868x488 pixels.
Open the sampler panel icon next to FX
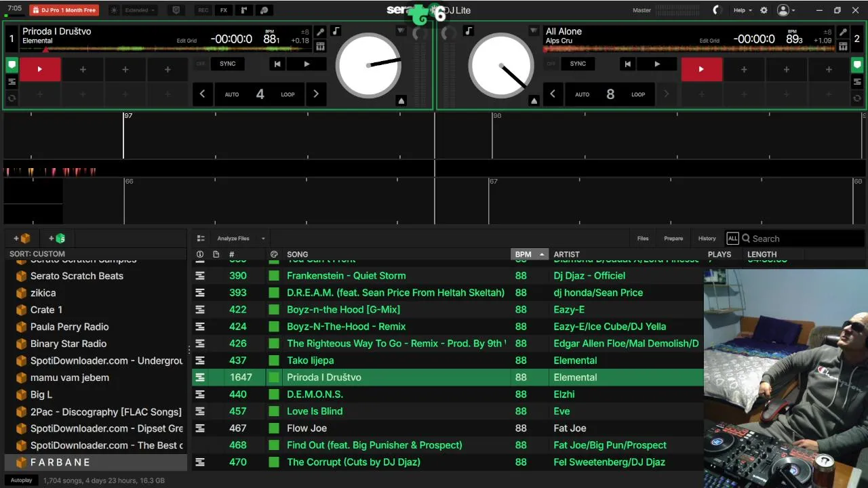click(x=244, y=10)
